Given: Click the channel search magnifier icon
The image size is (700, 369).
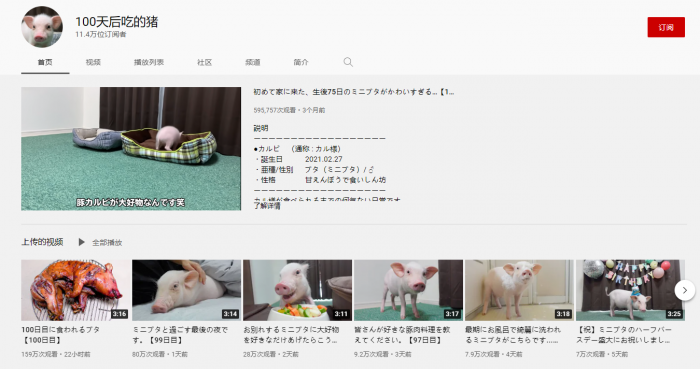Looking at the screenshot, I should click(x=348, y=62).
